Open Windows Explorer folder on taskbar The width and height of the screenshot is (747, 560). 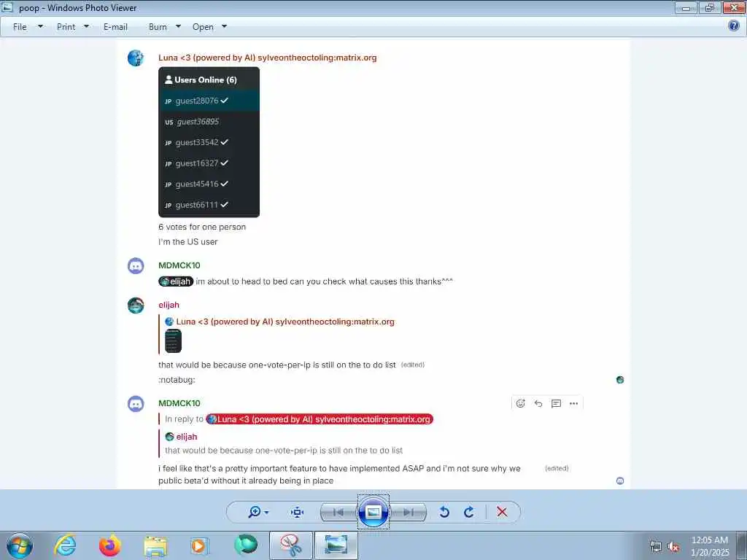[x=155, y=546]
